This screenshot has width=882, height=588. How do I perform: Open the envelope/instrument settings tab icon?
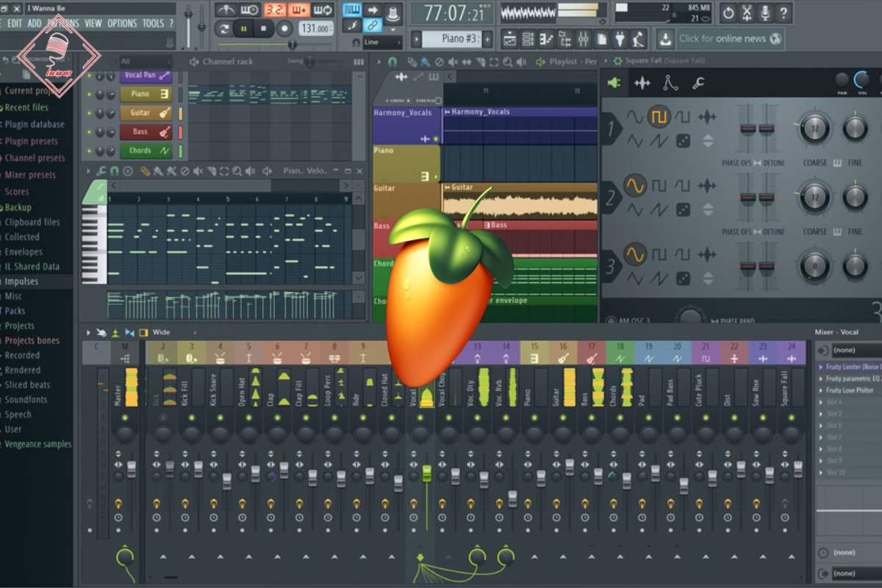tap(670, 84)
